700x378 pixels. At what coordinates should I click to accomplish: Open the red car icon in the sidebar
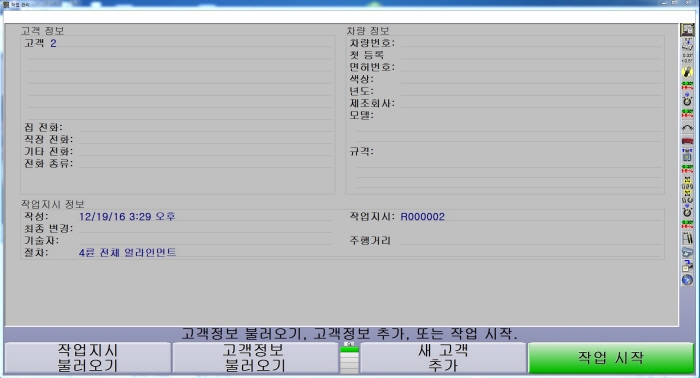[687, 141]
